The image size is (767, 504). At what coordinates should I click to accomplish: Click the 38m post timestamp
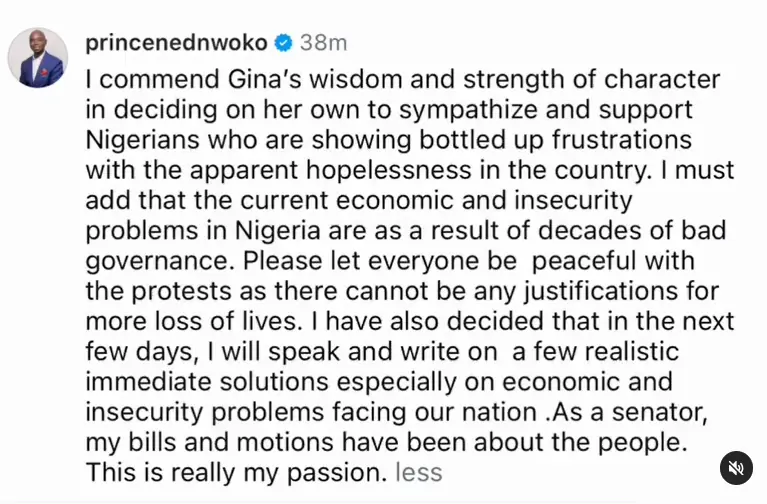point(323,43)
